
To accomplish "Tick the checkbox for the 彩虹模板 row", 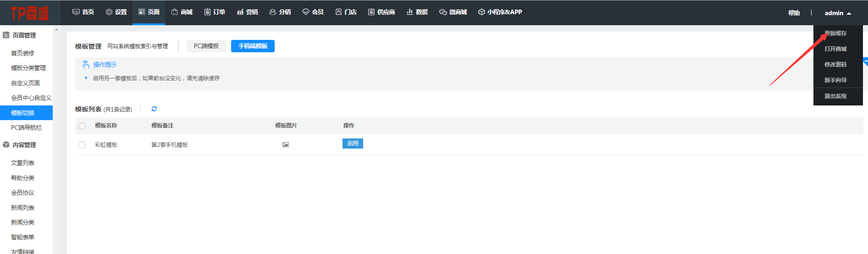I will [x=82, y=145].
